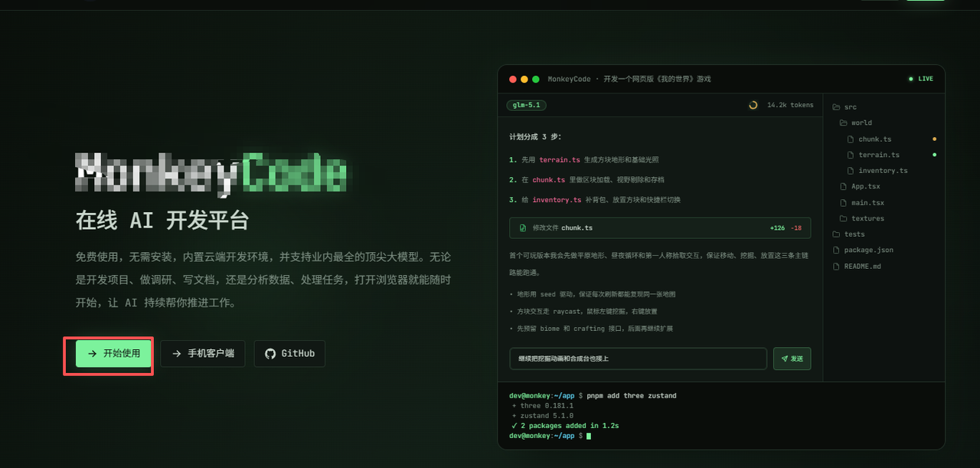
Task: Collapse the src folder
Action: (x=844, y=107)
